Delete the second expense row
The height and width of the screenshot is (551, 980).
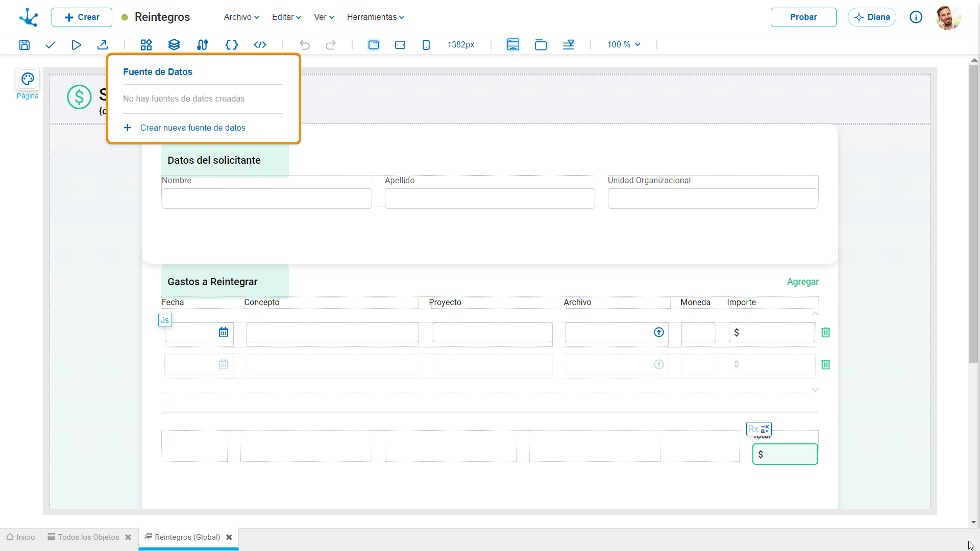click(826, 365)
